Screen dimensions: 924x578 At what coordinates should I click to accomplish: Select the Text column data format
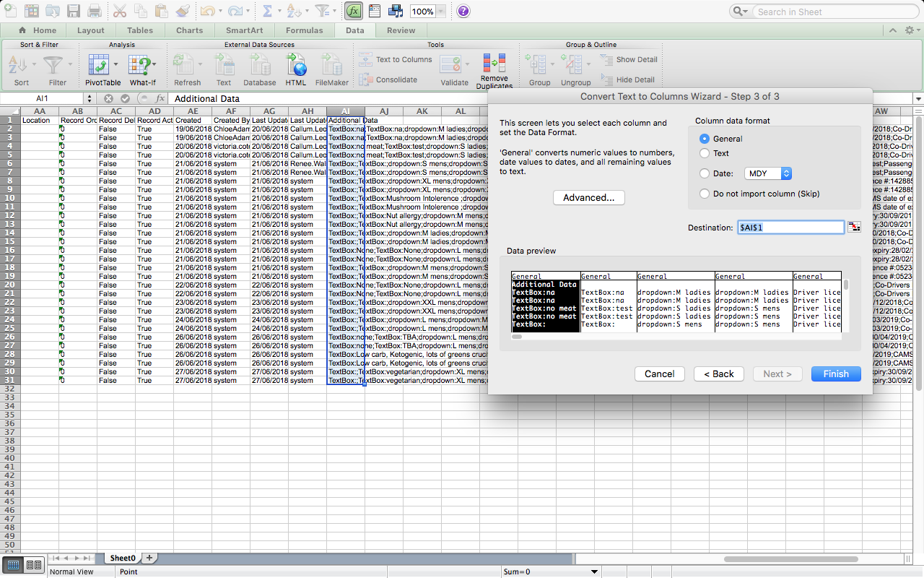point(705,153)
